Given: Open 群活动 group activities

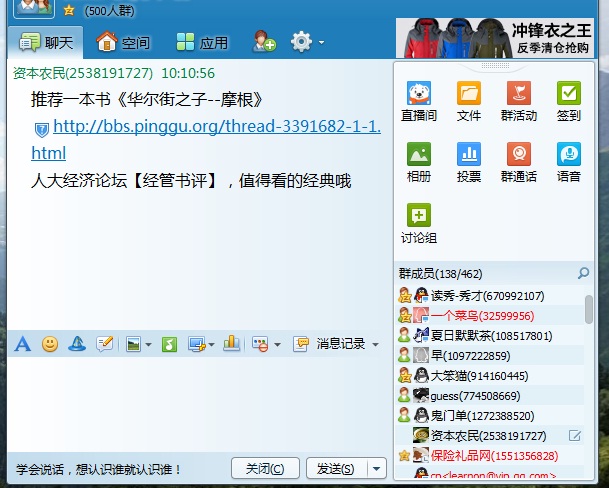Looking at the screenshot, I should (x=519, y=101).
